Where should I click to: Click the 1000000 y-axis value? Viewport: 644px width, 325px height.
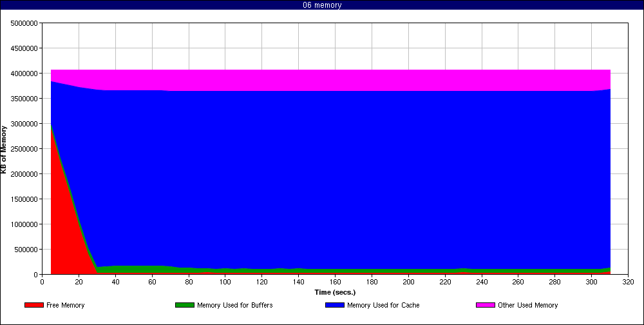pos(26,224)
